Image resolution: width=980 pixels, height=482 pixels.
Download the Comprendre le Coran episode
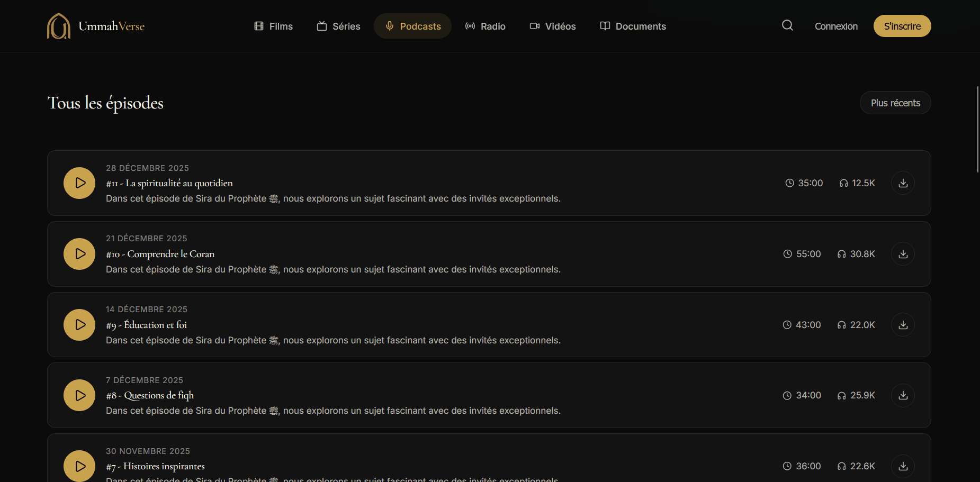903,254
